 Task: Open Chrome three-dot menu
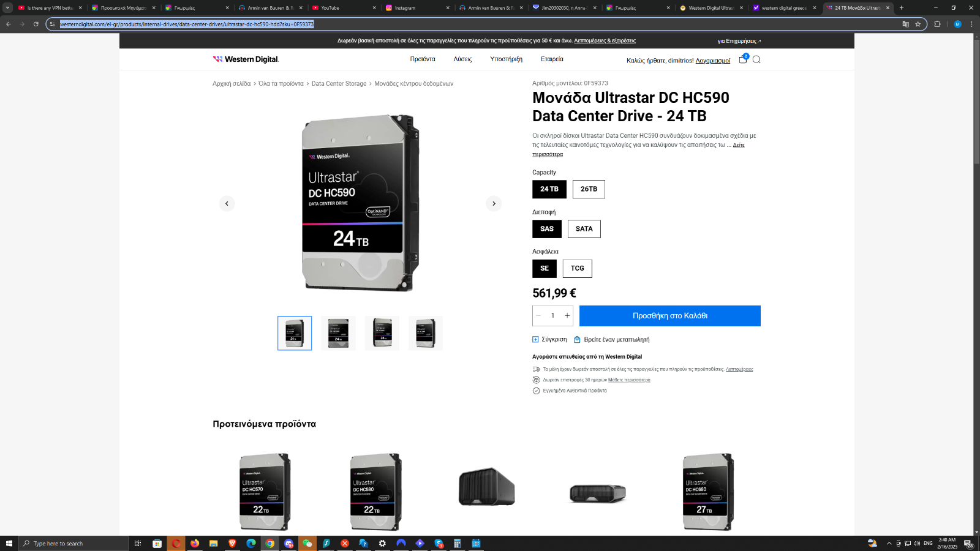click(x=971, y=24)
